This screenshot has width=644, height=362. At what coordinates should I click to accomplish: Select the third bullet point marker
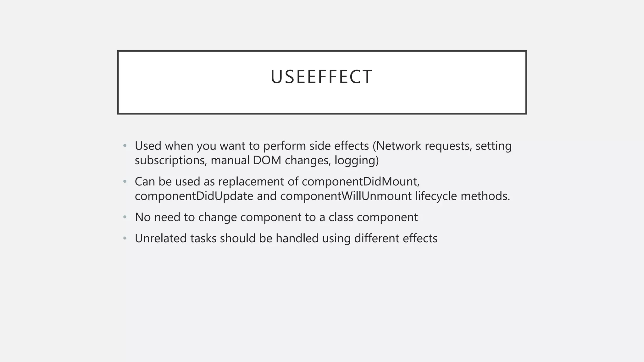pos(125,217)
